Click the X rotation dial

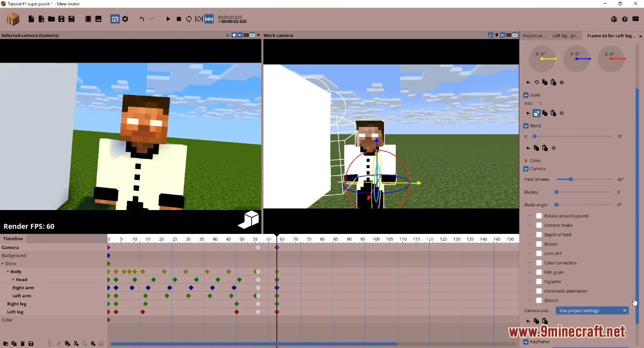(x=542, y=59)
